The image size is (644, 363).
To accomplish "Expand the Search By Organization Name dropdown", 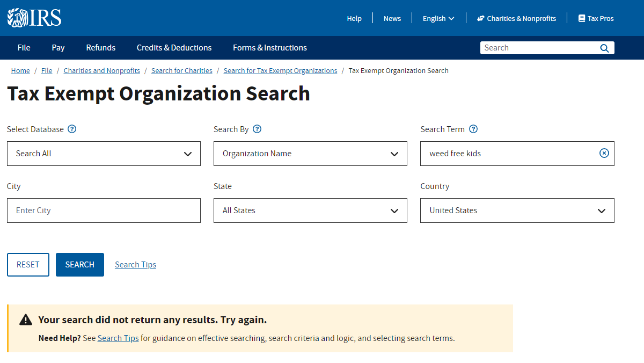I will click(x=310, y=154).
